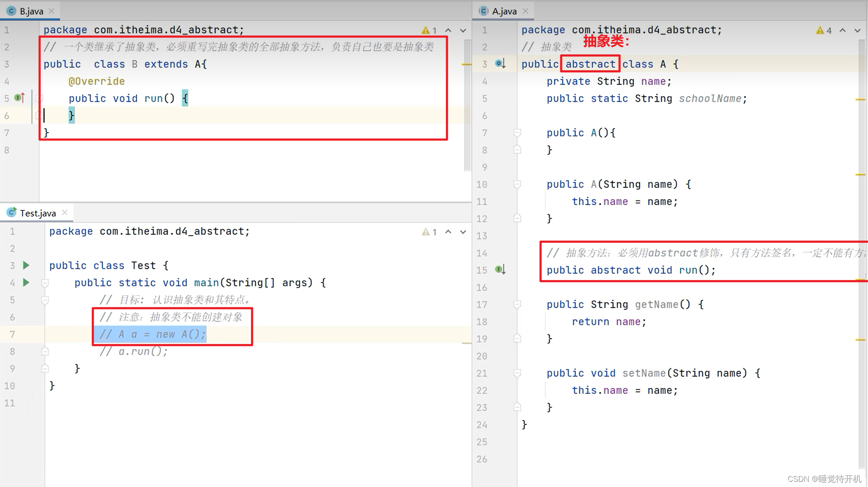Open the B.java warning indicator

(x=429, y=30)
